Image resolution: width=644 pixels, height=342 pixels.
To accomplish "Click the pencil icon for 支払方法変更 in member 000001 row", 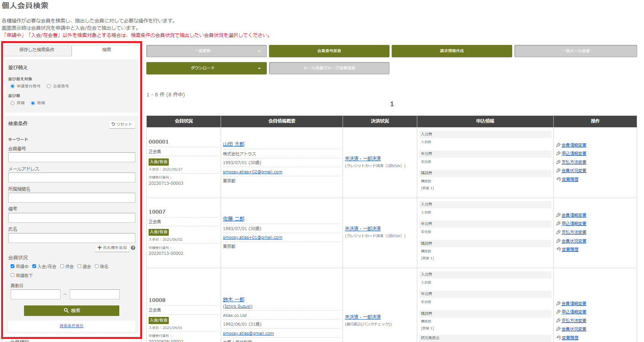I will click(558, 162).
